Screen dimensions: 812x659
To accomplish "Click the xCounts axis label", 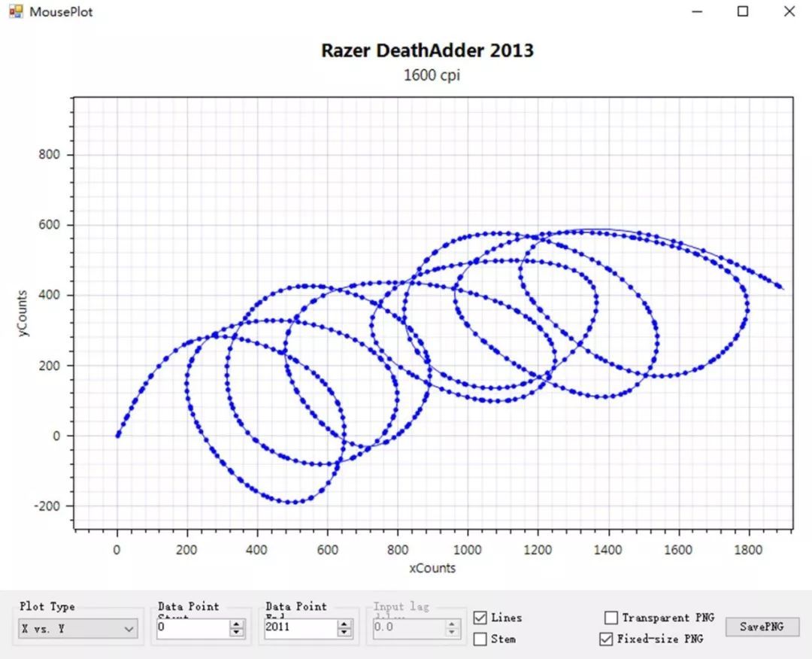I will [x=432, y=568].
